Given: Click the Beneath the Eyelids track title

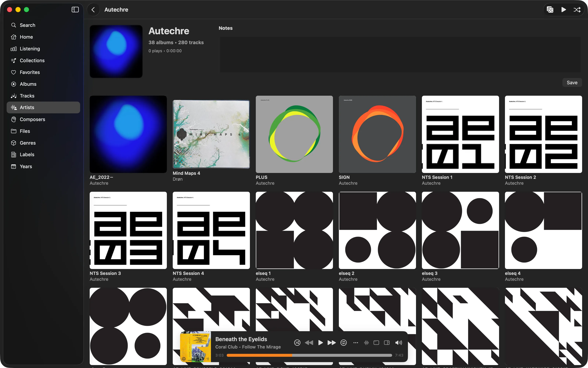Looking at the screenshot, I should click(x=241, y=339).
